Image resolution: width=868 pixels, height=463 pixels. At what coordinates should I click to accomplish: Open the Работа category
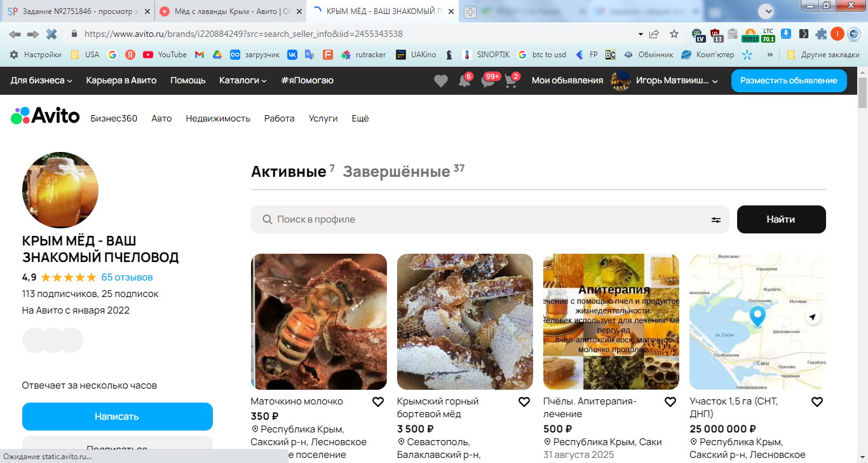click(280, 118)
